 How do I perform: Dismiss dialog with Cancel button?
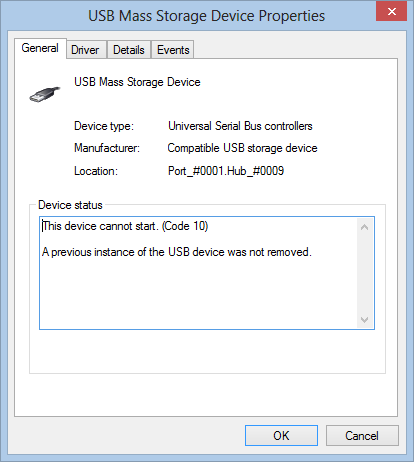(362, 435)
